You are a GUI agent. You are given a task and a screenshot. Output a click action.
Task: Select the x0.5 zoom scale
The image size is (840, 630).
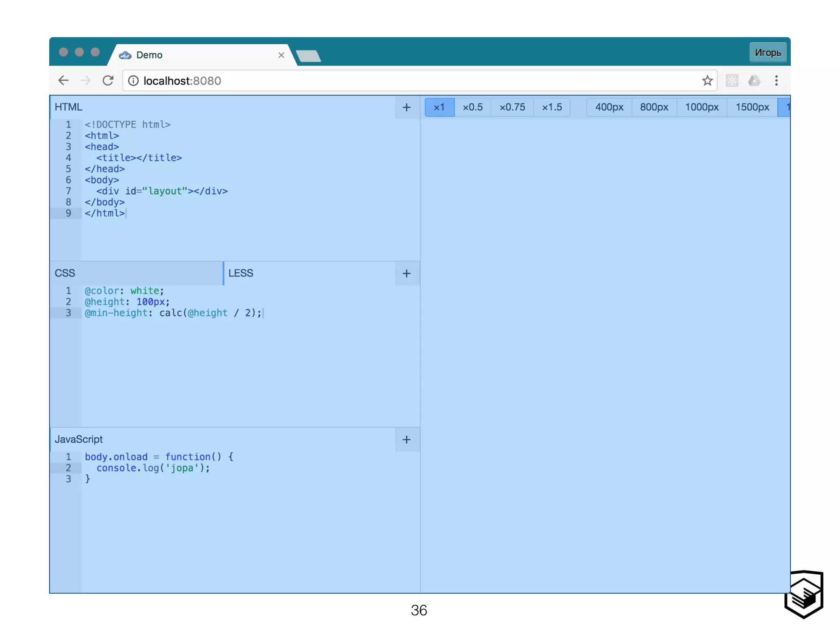click(472, 107)
